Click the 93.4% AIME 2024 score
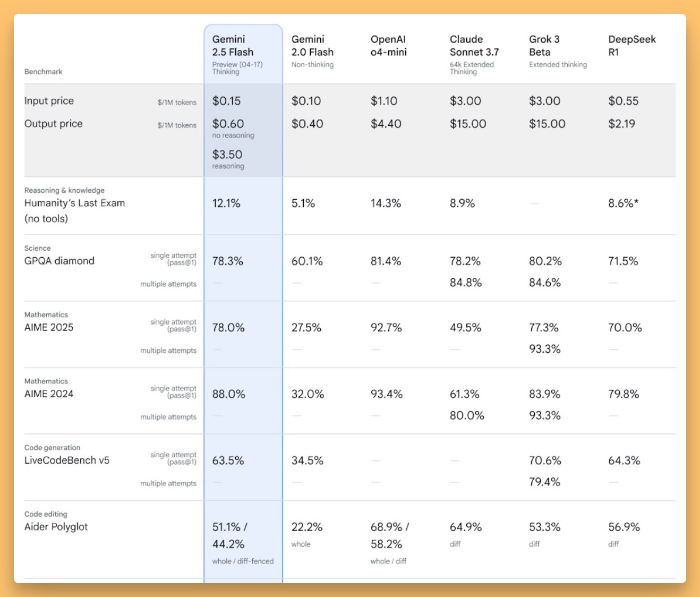 tap(386, 394)
